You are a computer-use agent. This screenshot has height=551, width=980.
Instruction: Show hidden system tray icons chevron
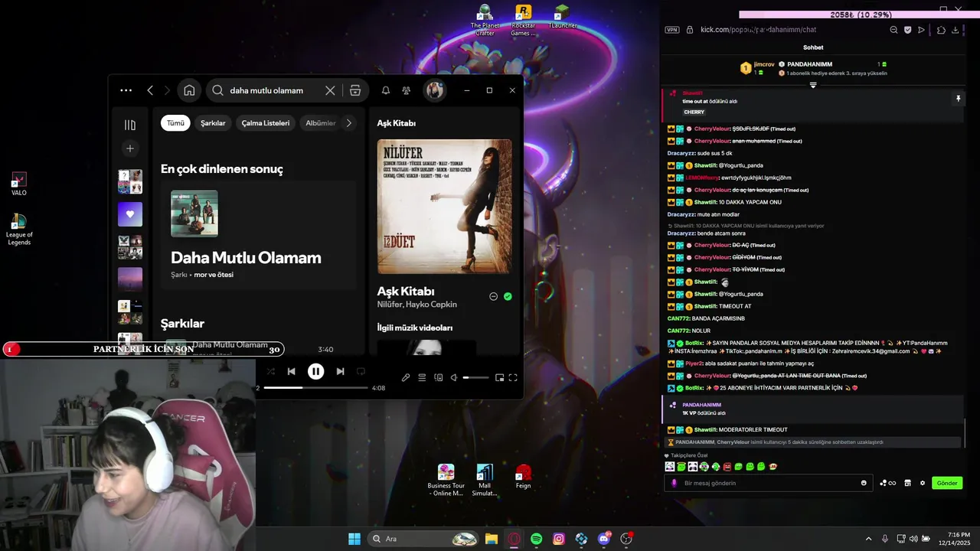click(x=868, y=539)
